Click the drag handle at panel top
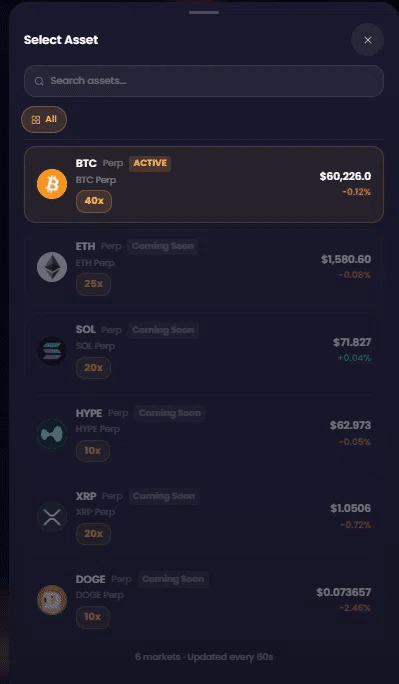 pos(204,12)
